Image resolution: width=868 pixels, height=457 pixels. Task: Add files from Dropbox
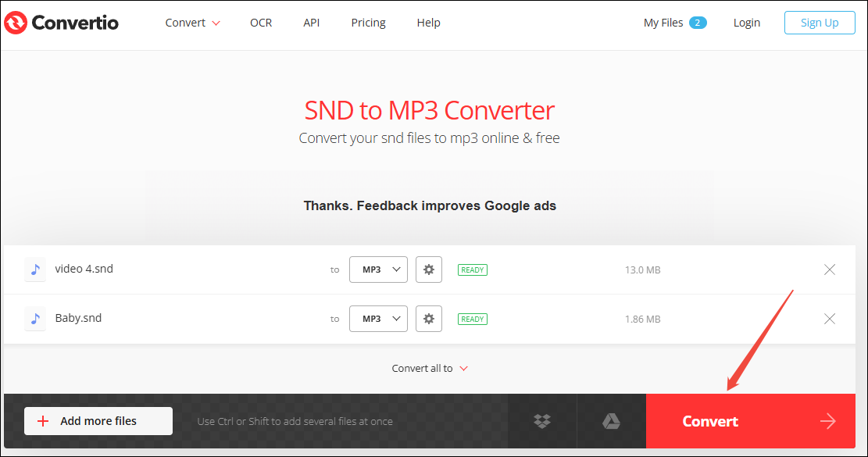coord(542,421)
